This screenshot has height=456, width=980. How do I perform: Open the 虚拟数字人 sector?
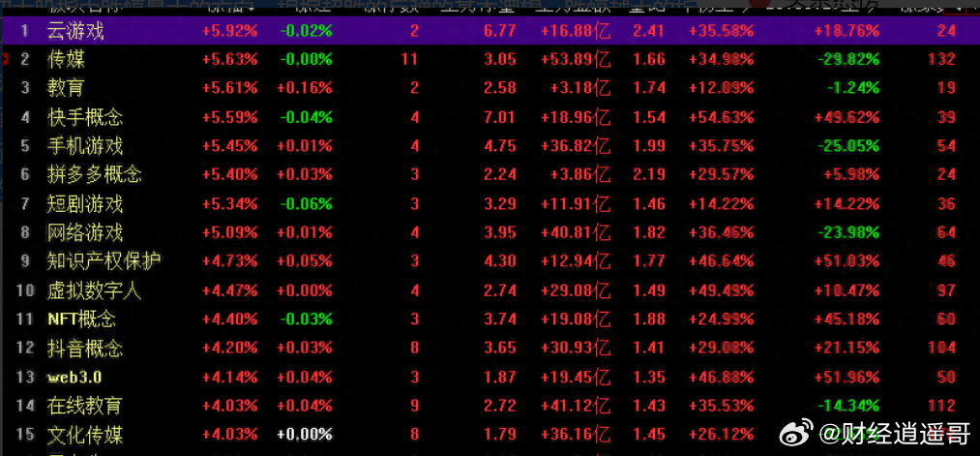(x=95, y=290)
